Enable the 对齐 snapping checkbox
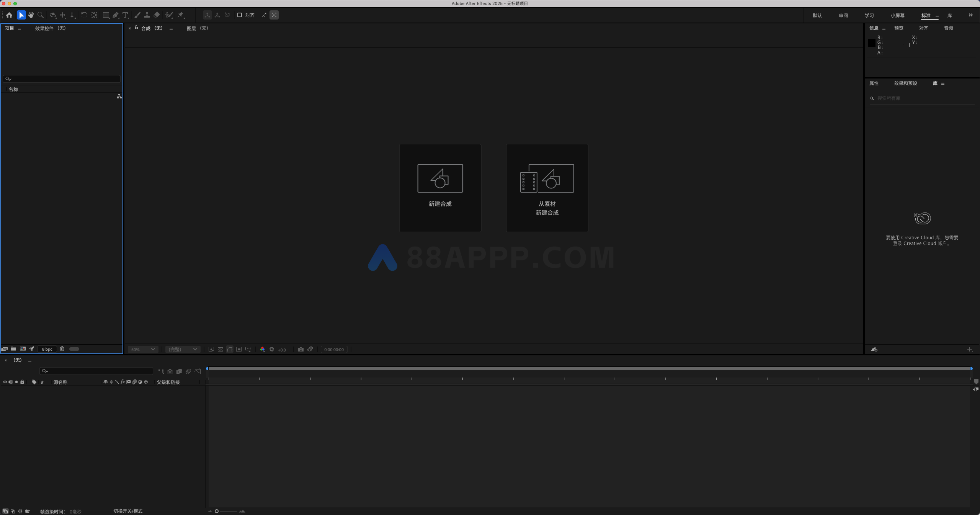Viewport: 980px width, 515px height. pos(240,15)
